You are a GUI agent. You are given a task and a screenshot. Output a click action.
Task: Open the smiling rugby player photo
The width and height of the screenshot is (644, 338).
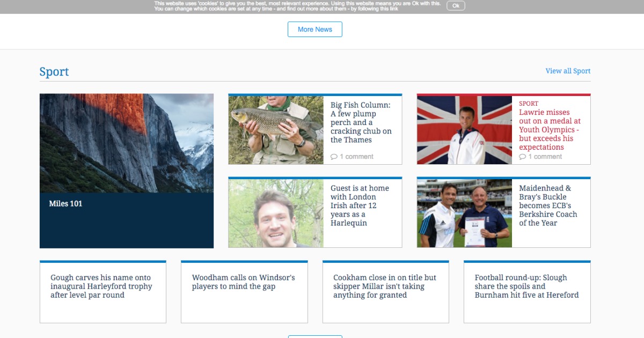(276, 213)
